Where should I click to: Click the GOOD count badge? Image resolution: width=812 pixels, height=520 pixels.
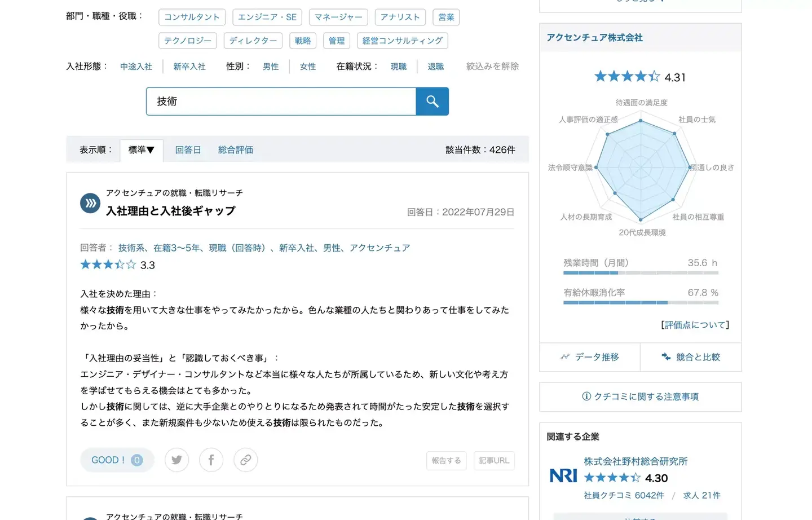click(x=136, y=460)
